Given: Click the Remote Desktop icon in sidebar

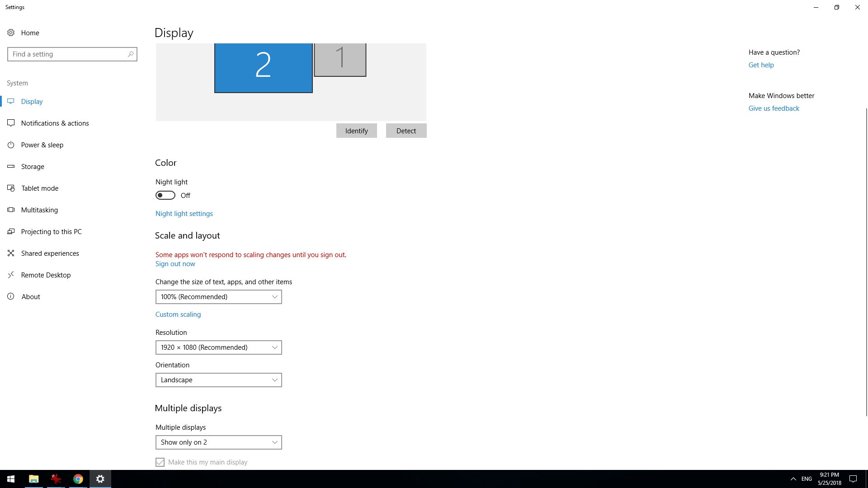Looking at the screenshot, I should tap(11, 275).
